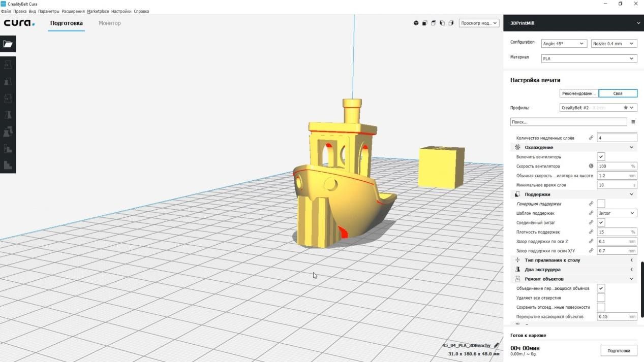Switch to left side view cube icon
This screenshot has width=644, height=362.
pyautogui.click(x=442, y=23)
